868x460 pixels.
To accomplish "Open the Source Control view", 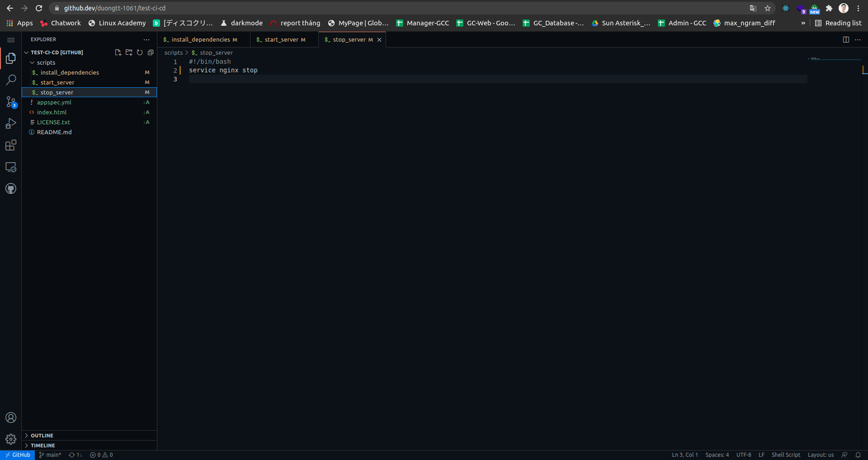I will click(x=11, y=102).
